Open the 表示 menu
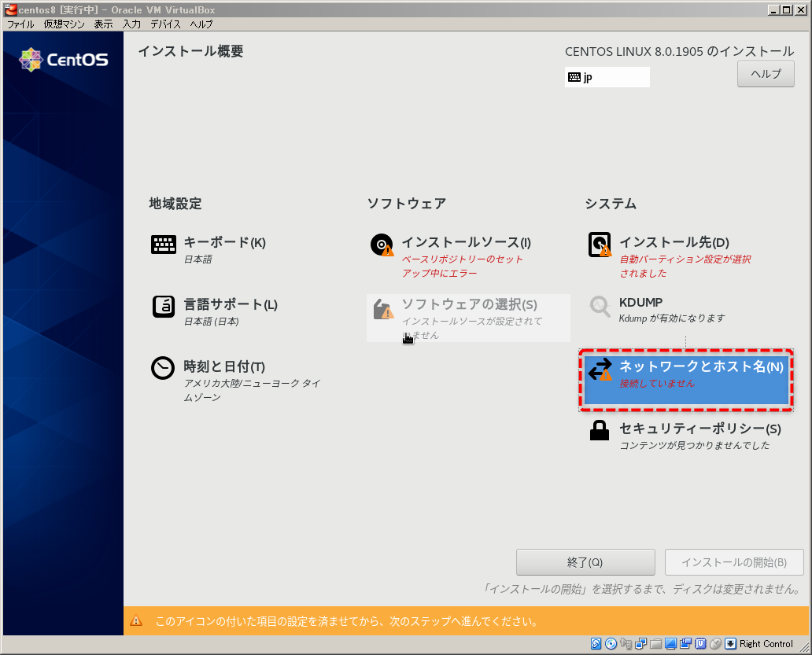Image resolution: width=812 pixels, height=655 pixels. pos(103,24)
